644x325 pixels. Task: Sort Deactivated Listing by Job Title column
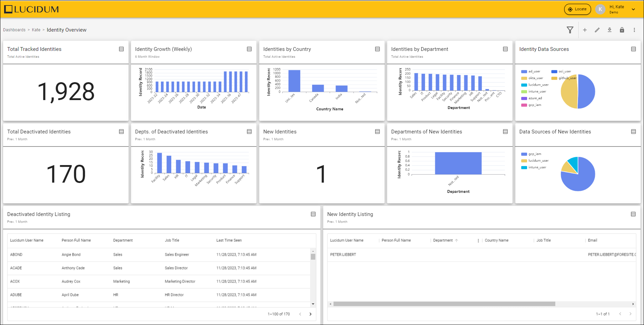172,240
